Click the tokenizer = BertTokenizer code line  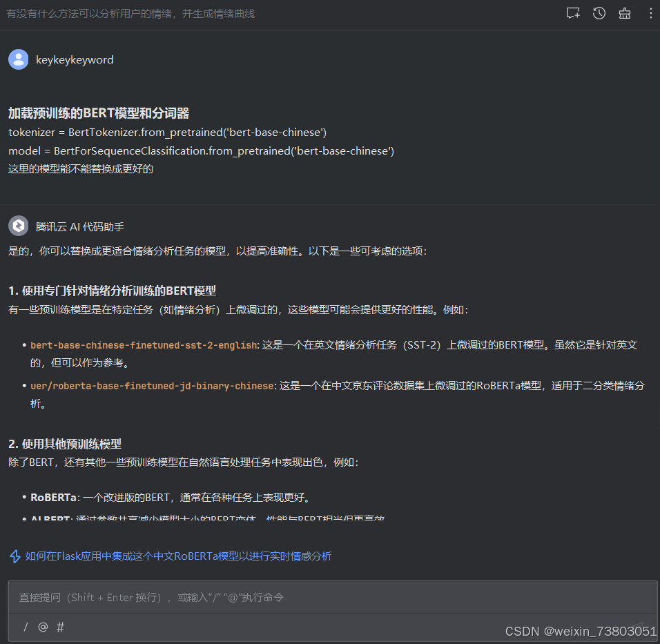coord(168,132)
